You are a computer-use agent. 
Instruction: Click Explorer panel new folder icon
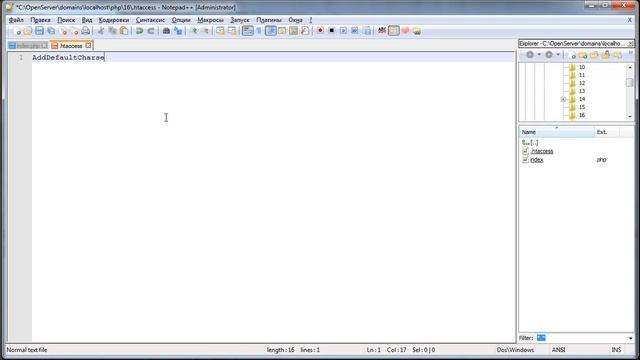pos(583,55)
